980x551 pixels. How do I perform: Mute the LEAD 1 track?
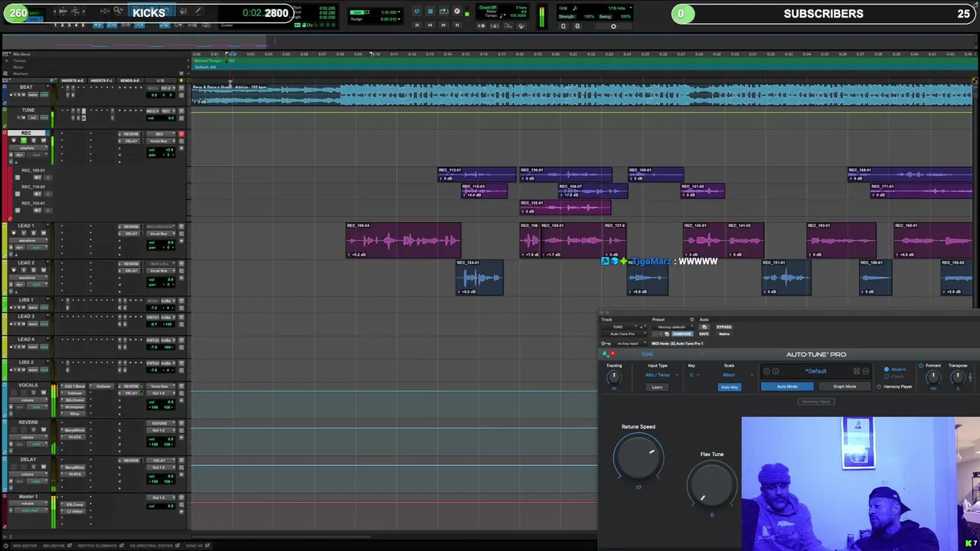point(44,233)
